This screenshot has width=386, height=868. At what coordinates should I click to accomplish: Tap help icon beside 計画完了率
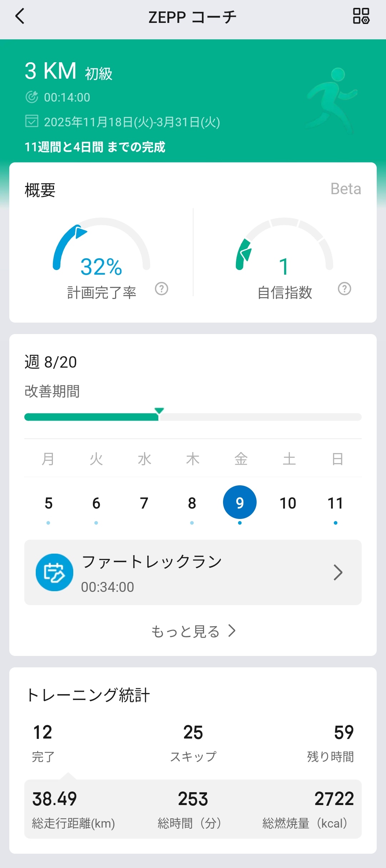(162, 289)
